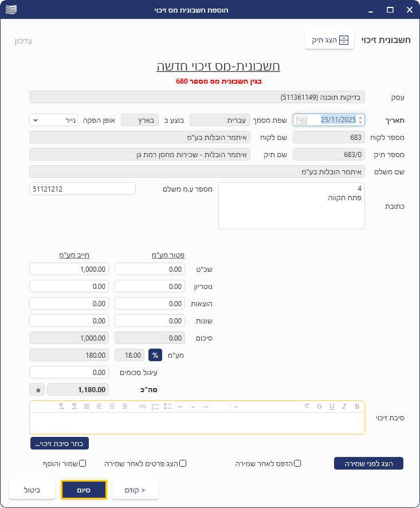Screen dimensions: 420x508
Task: Open בחר סיבת זיכוי selector
Action: pyautogui.click(x=60, y=443)
